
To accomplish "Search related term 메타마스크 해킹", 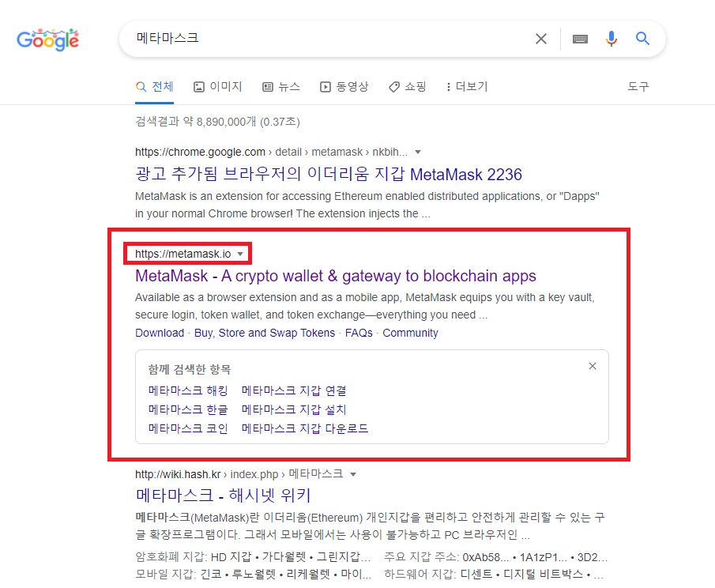I will (188, 390).
